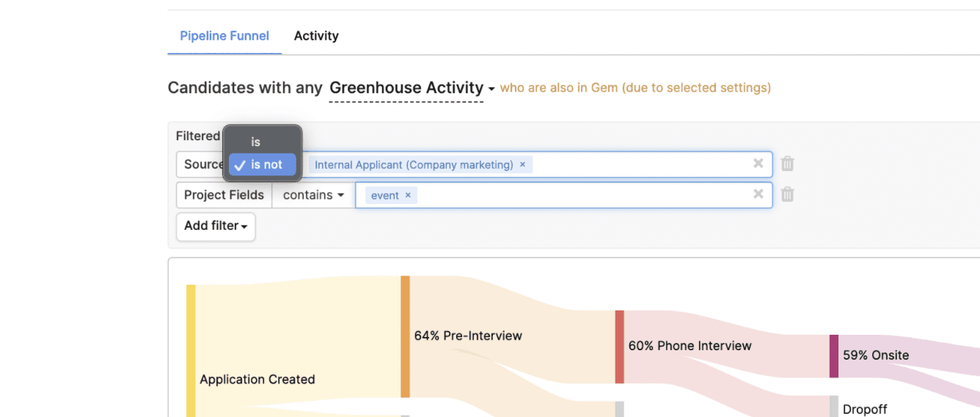Click the purple Onsite stage bar
The image size is (980, 417).
point(833,356)
